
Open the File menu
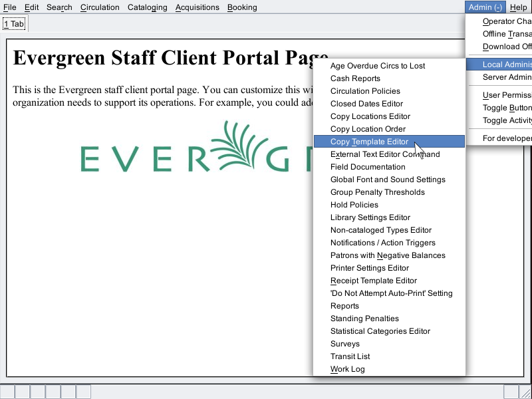[x=9, y=7]
